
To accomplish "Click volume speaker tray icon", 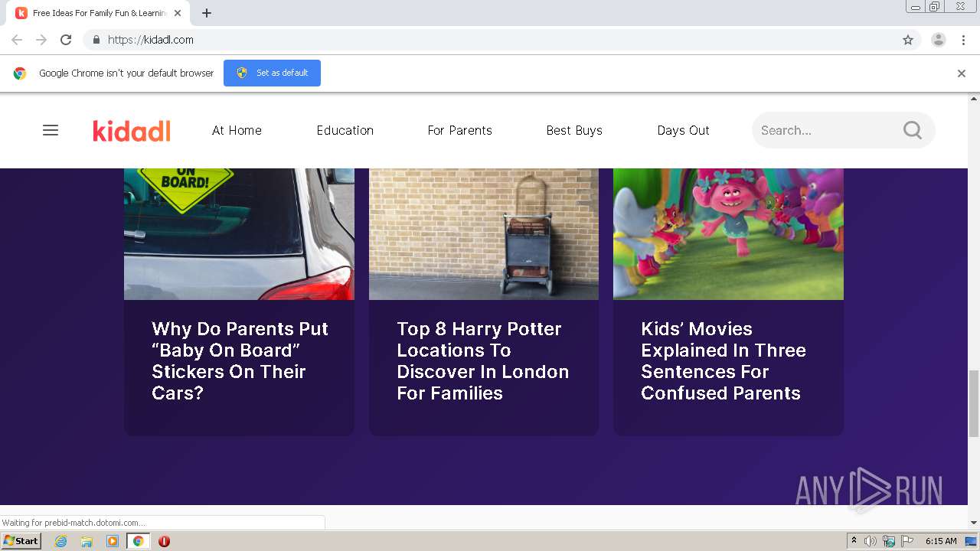I will tap(870, 541).
